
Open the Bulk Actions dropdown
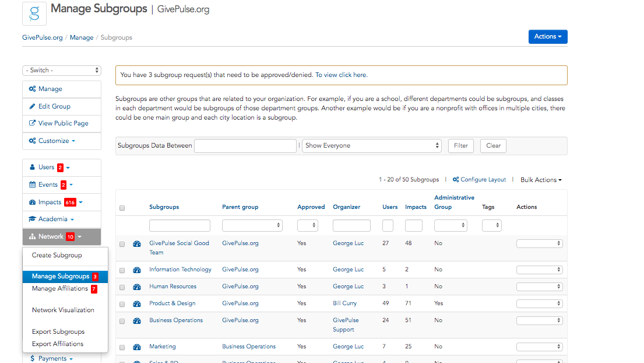541,180
